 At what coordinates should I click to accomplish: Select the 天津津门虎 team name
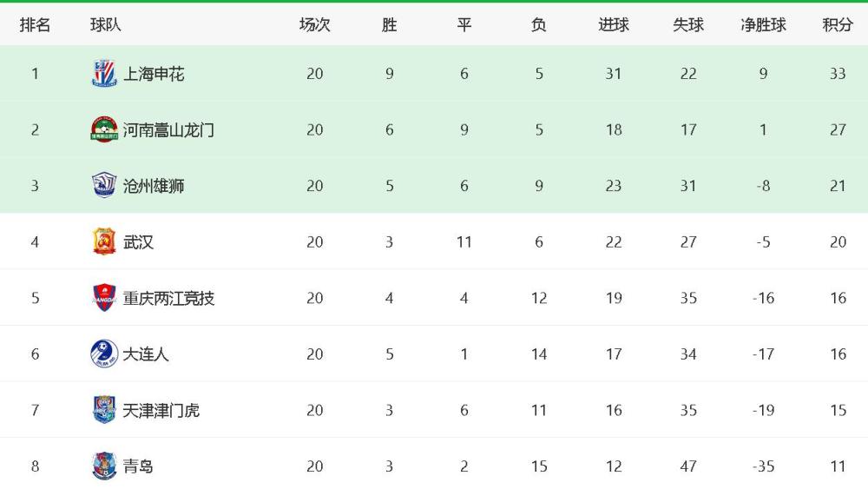[x=161, y=410]
